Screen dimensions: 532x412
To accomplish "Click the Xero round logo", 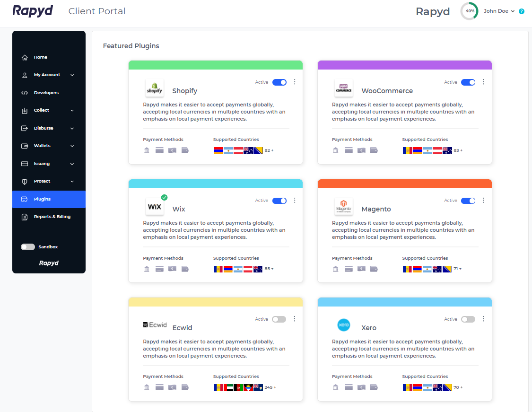I will 344,325.
